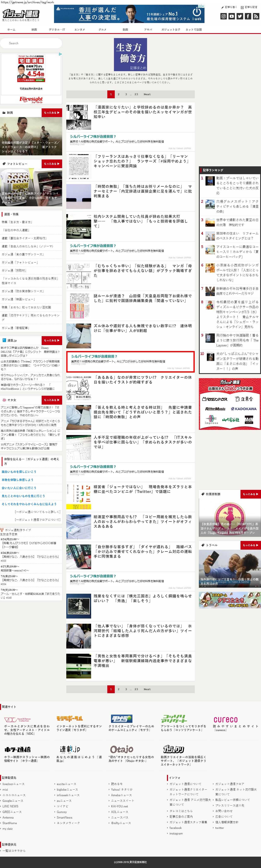Click the マガジンハウス publisher logo
Screen dimensions: 261x868
coord(215,399)
